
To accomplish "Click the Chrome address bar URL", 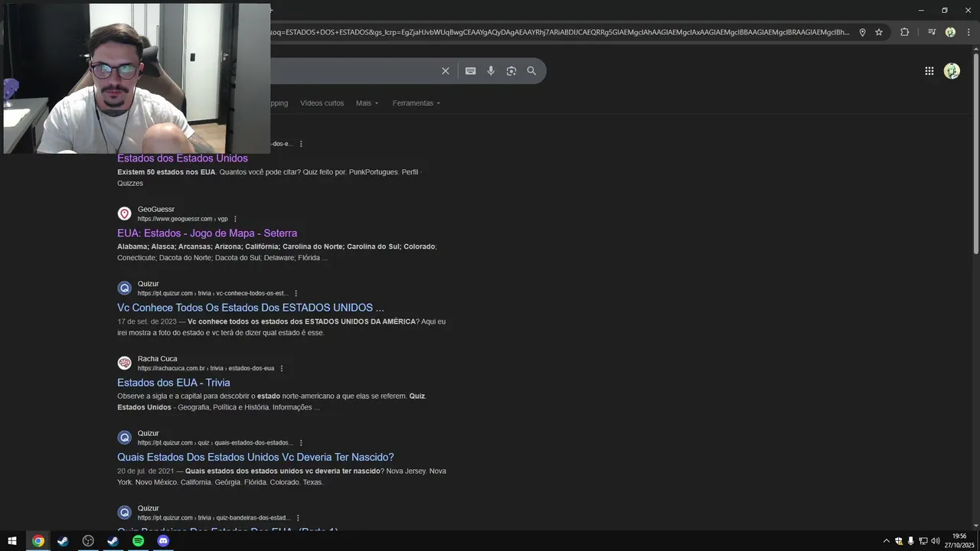I will (x=560, y=32).
